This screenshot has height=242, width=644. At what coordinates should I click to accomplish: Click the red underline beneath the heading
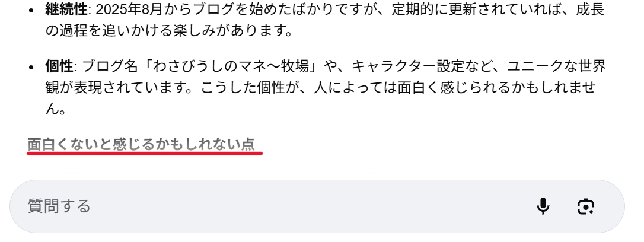point(145,154)
